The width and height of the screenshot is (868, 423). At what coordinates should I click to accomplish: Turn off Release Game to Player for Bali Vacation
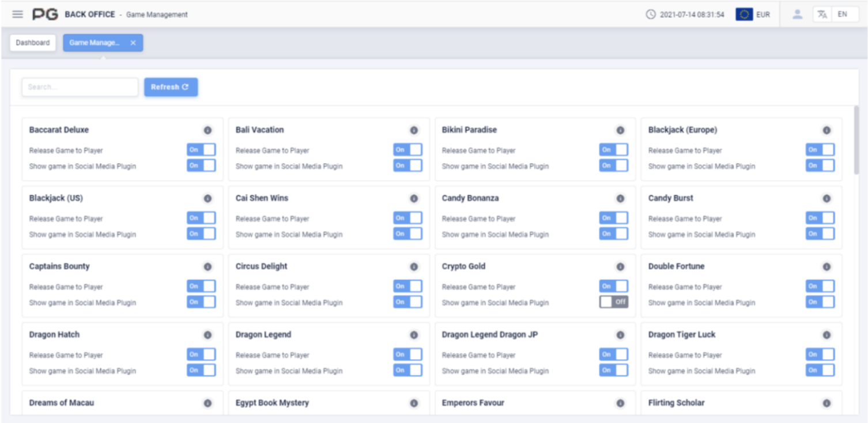[x=407, y=150]
